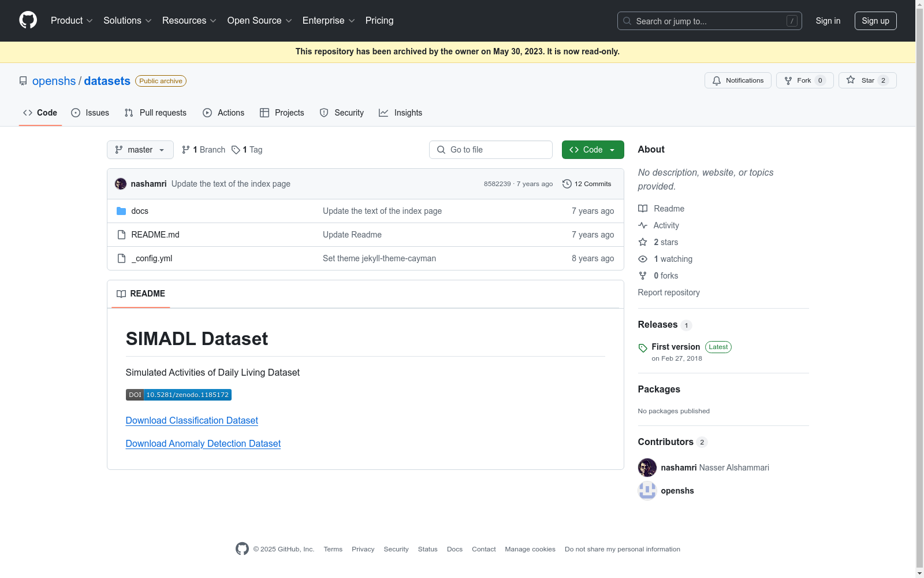Open the footer Terms link

coord(333,549)
